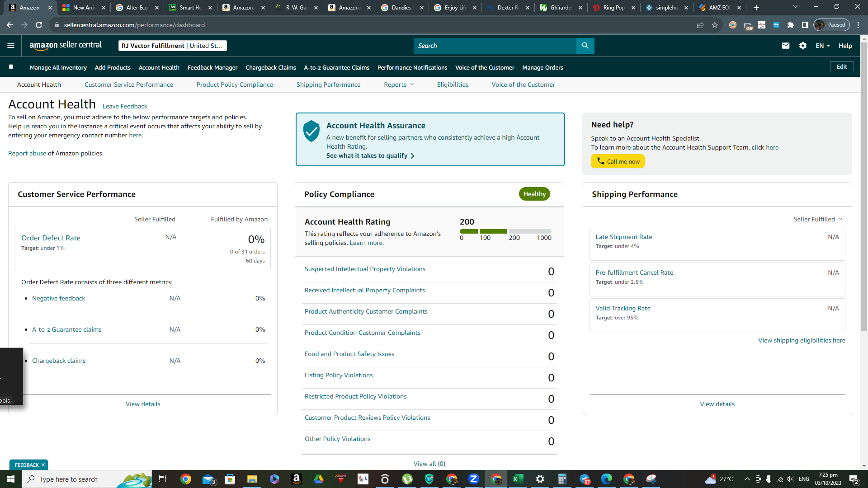Open Chrome three-dot menu
Screen dimensions: 868x488
pyautogui.click(x=859, y=25)
